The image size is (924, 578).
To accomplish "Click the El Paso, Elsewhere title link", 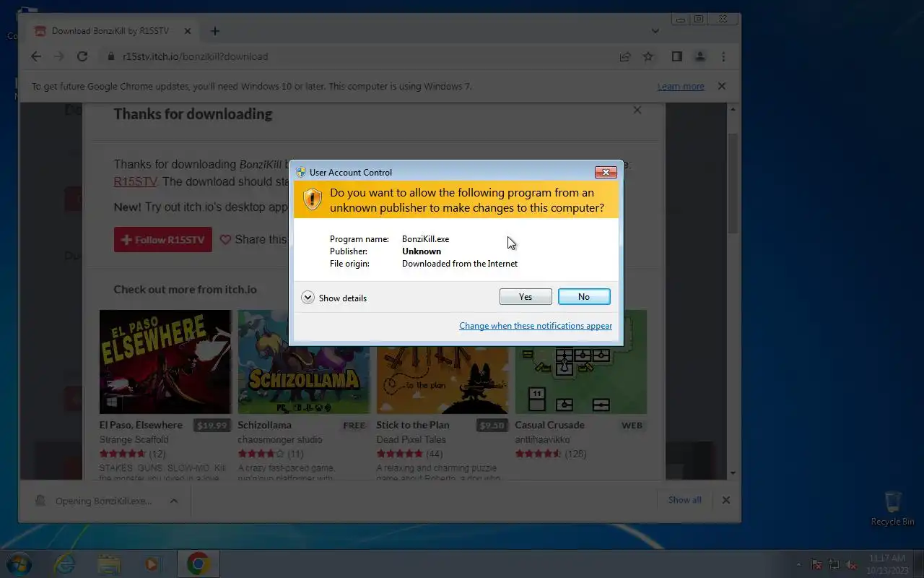I will [x=141, y=425].
